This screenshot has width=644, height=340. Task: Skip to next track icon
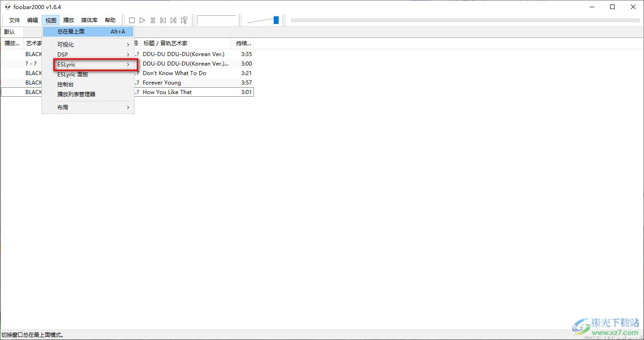click(x=173, y=20)
